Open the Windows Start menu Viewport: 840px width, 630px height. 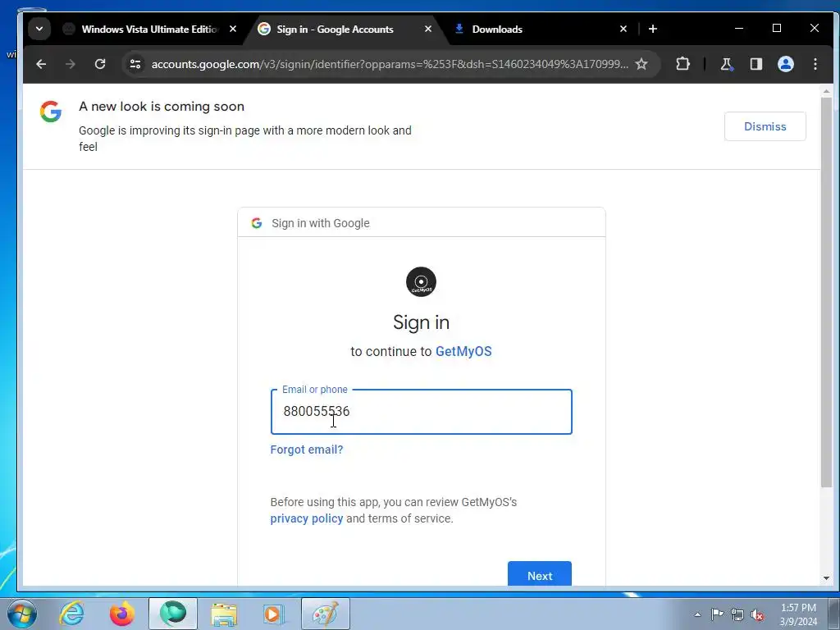click(22, 614)
